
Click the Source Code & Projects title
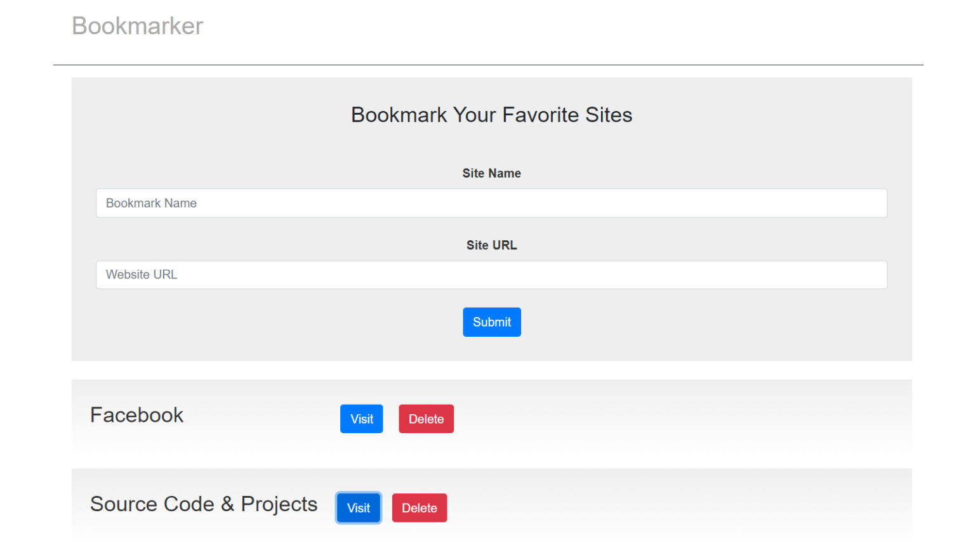[x=204, y=504]
